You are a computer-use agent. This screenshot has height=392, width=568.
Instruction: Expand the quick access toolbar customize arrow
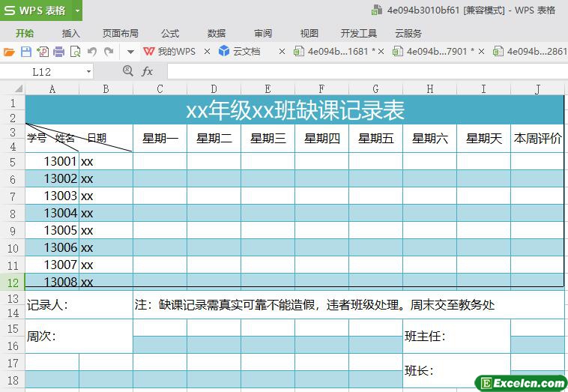[130, 52]
